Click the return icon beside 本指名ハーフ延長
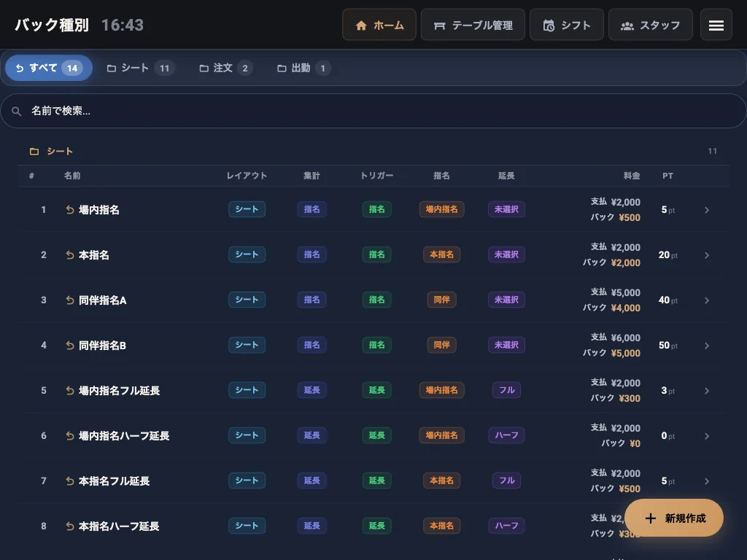This screenshot has width=747, height=560. coord(69,526)
